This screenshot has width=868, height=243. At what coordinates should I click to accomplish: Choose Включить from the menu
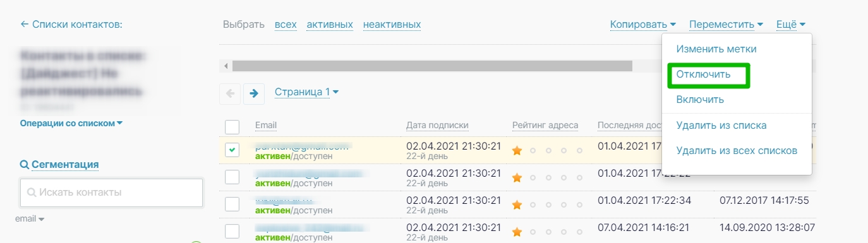pos(700,100)
